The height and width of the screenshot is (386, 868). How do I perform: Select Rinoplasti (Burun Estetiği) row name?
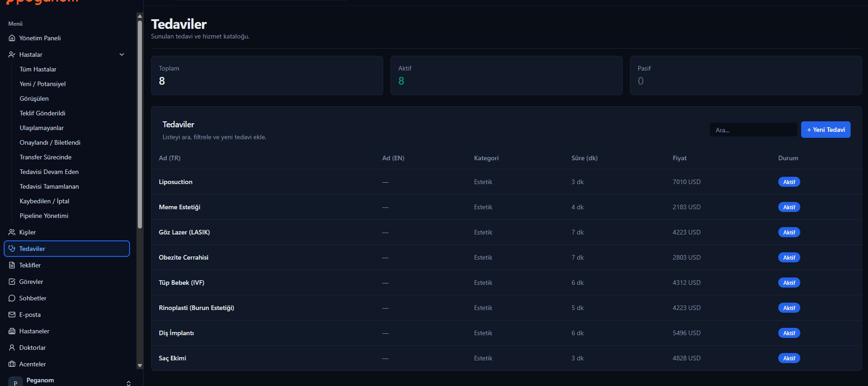pos(196,308)
